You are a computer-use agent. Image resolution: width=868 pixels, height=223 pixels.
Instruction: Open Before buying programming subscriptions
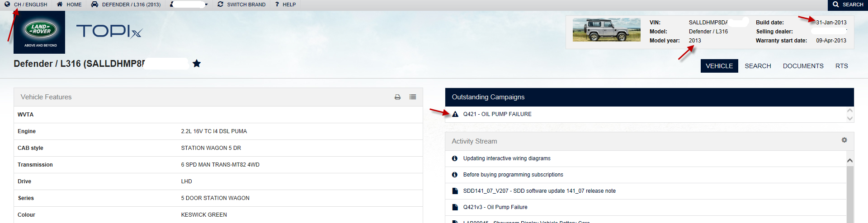pyautogui.click(x=513, y=175)
